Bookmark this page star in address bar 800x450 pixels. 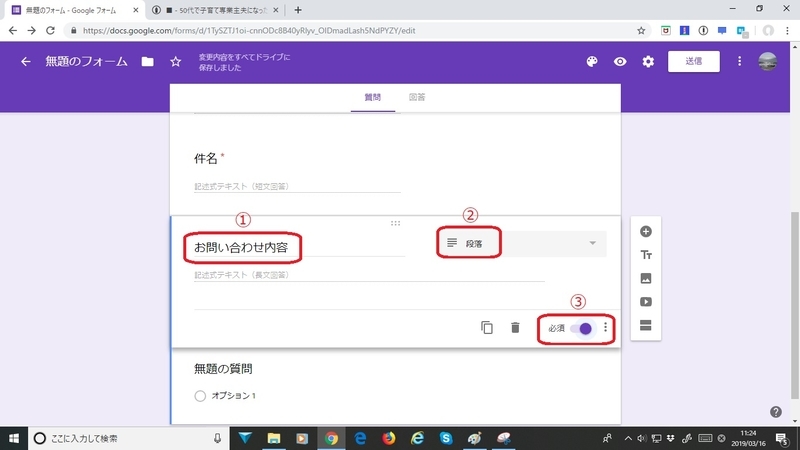(641, 31)
